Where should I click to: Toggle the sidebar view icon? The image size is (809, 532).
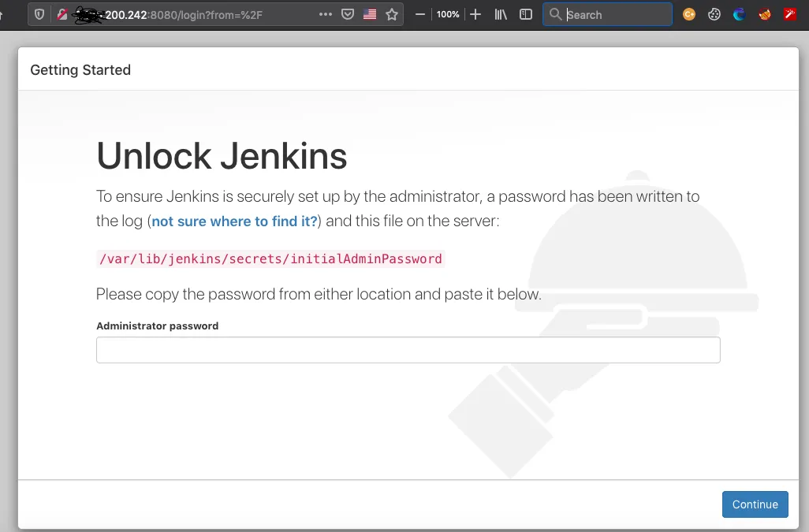(526, 14)
